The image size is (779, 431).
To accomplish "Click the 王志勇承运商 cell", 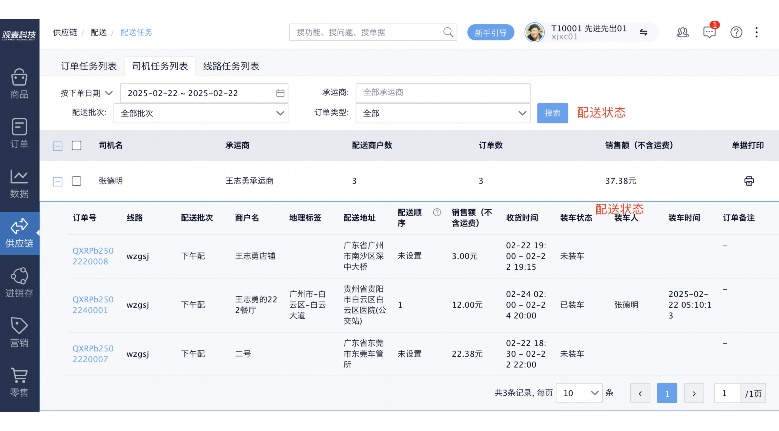I will click(x=249, y=181).
